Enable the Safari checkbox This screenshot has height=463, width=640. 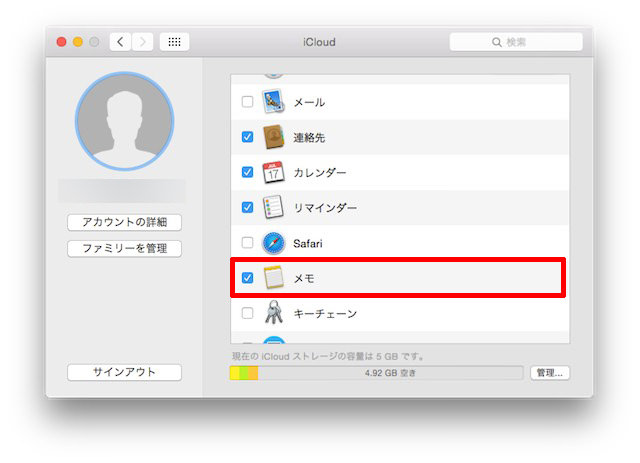pyautogui.click(x=247, y=243)
